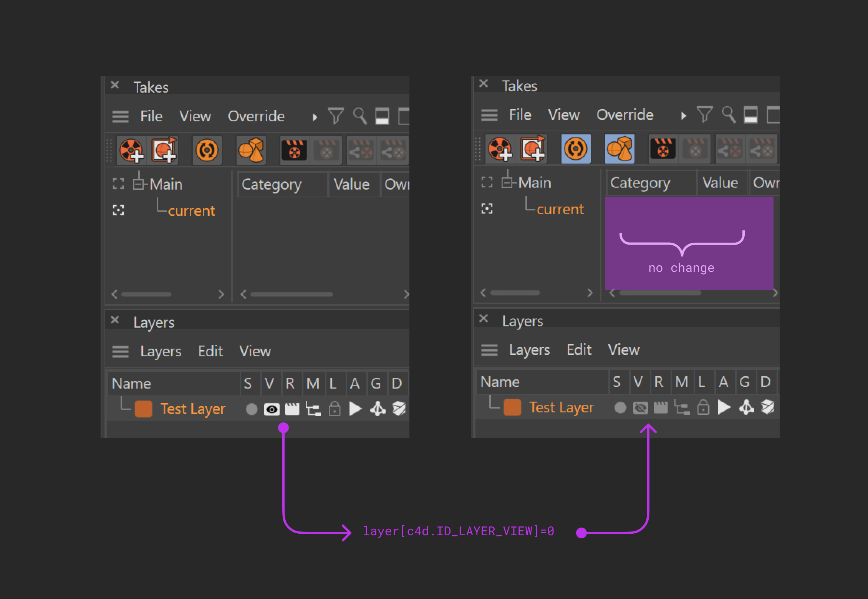Open Edit menu in right Layers panel

579,350
